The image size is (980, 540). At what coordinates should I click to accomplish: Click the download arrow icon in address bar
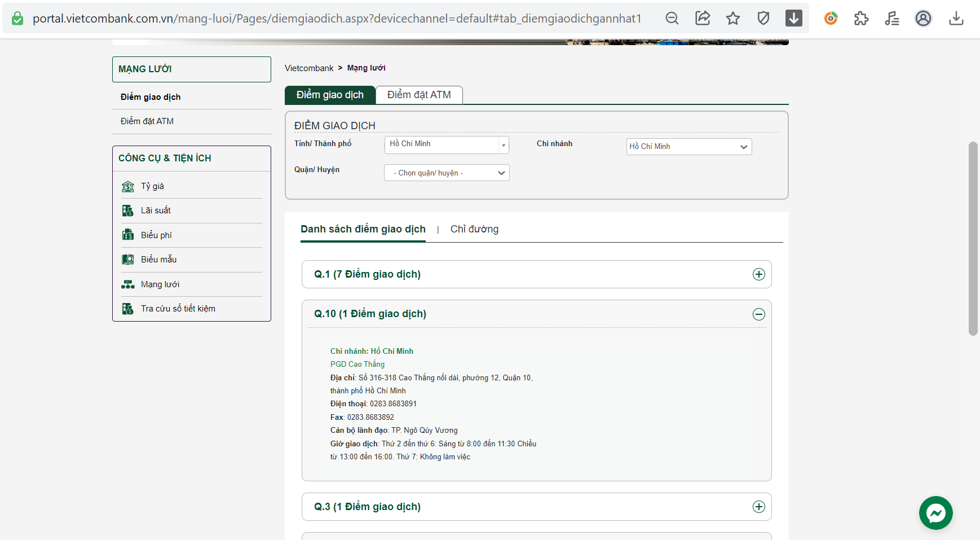point(794,19)
